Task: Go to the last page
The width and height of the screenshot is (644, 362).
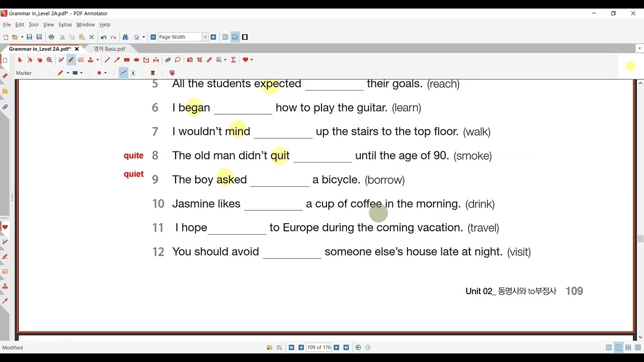Action: coord(346,347)
